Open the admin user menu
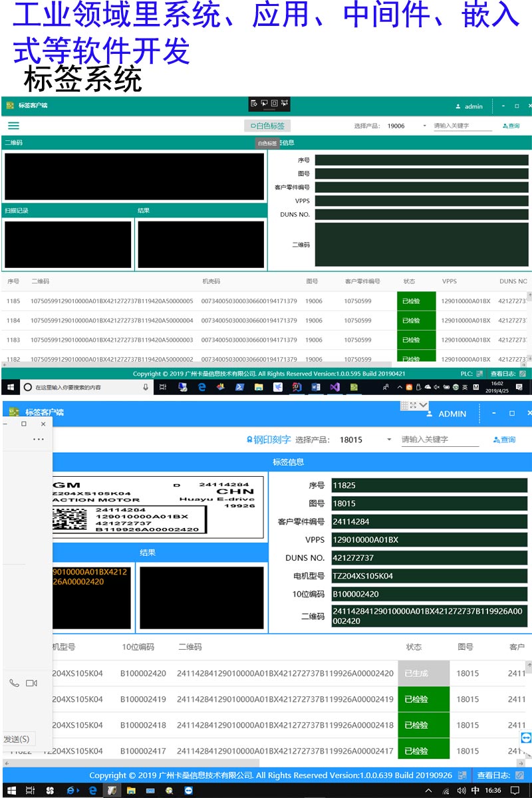Viewport: 532px width, 798px height. 469,106
